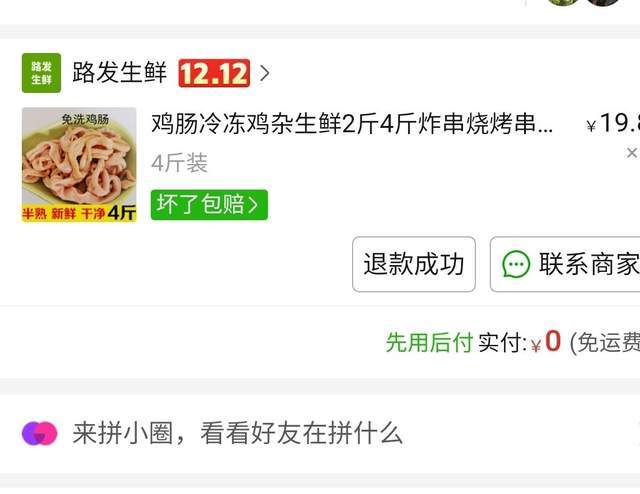Open the 路发生鲜 store logo
This screenshot has height=494, width=640.
(41, 73)
